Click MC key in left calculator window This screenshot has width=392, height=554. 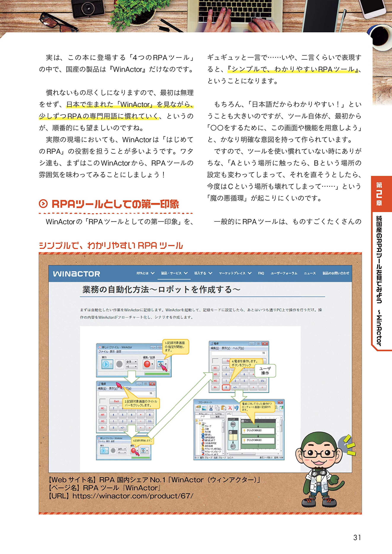tap(102, 409)
